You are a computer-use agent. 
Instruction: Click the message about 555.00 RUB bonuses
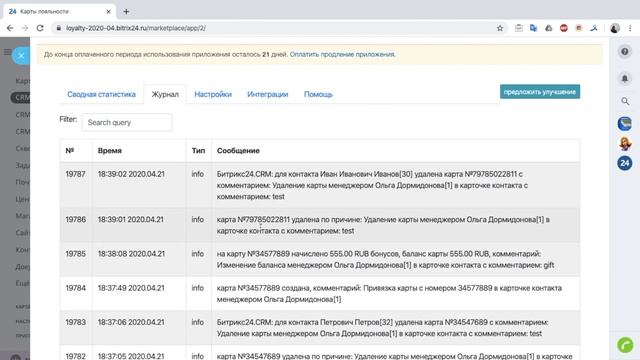tap(385, 260)
